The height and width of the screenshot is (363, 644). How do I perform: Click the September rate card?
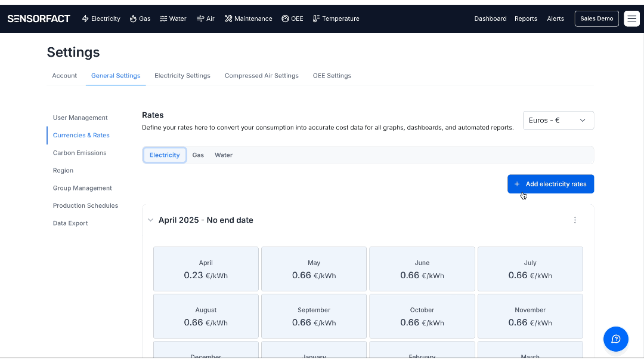[x=314, y=316]
